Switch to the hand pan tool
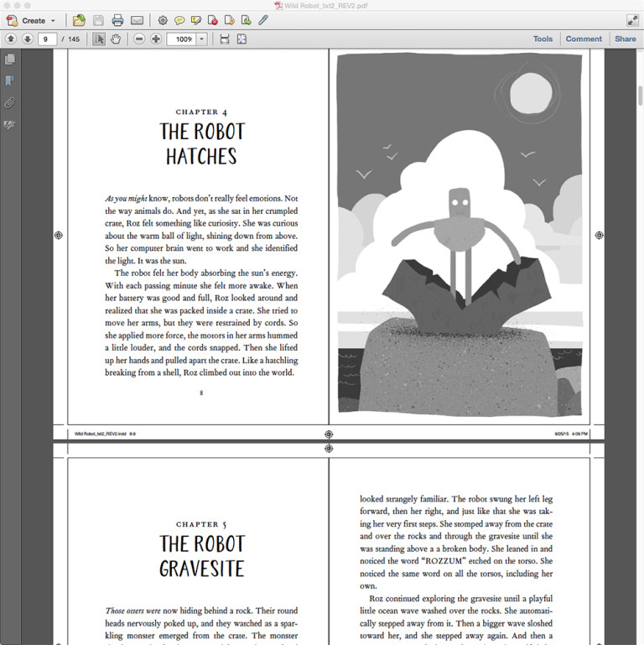Image resolution: width=644 pixels, height=645 pixels. click(116, 39)
